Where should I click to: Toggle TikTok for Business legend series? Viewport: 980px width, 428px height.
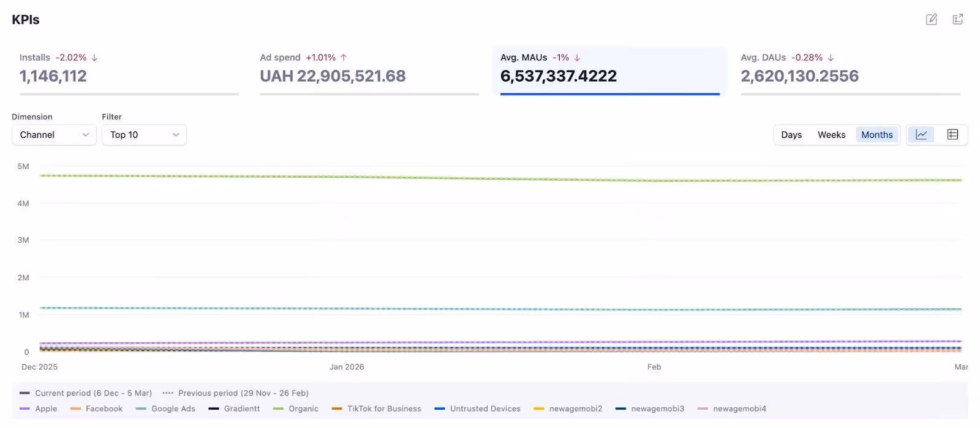[377, 408]
